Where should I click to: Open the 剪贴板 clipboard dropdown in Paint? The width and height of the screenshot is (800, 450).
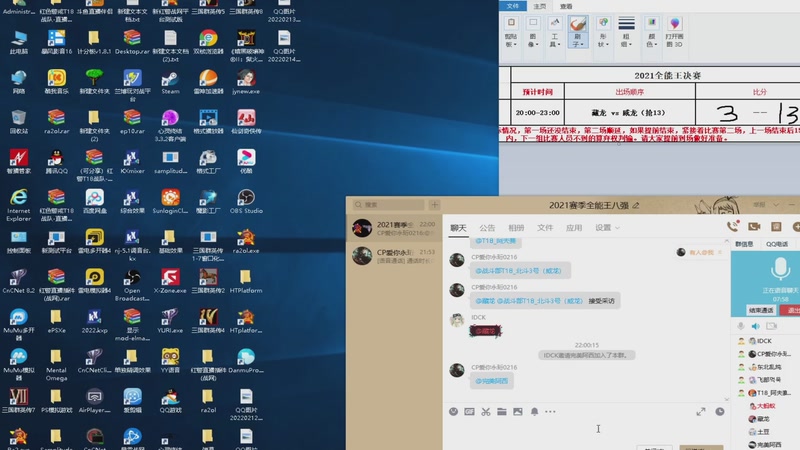coord(511,41)
